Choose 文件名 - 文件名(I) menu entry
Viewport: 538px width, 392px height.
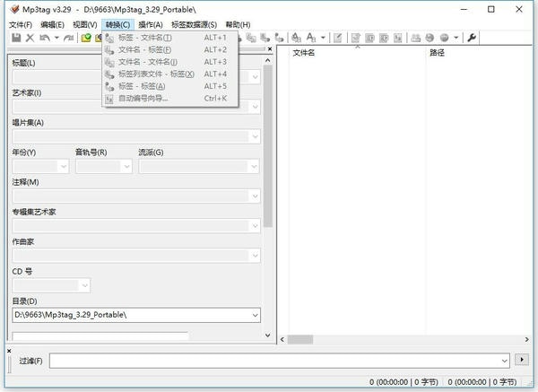pos(170,62)
